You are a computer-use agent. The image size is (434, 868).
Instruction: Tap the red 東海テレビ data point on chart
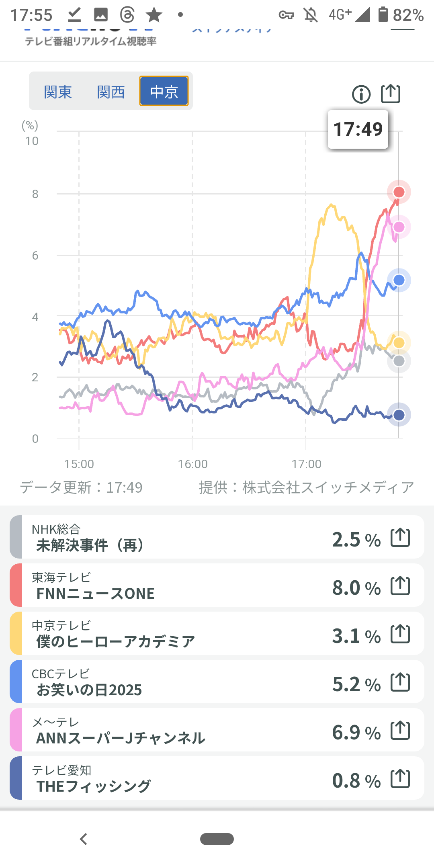[x=399, y=192]
